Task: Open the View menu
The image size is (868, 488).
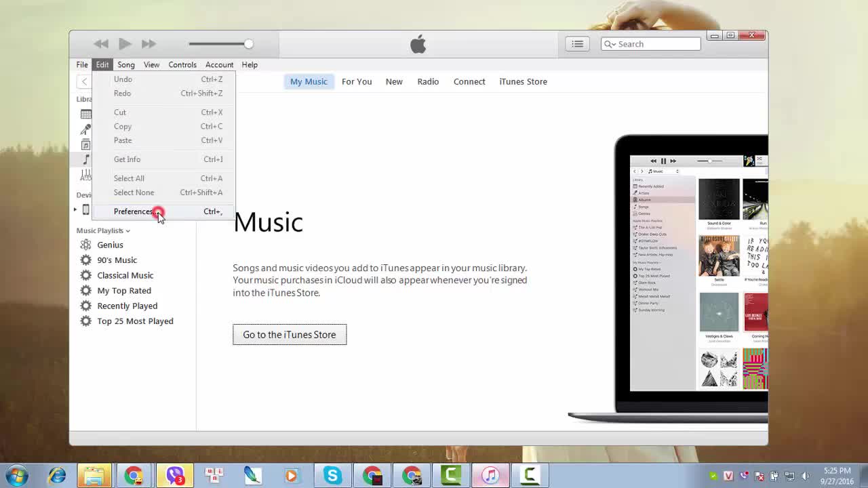Action: [x=151, y=65]
